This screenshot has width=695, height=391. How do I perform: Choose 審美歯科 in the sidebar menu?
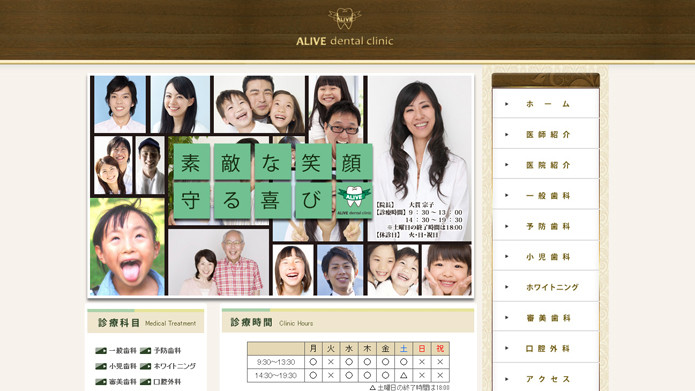tap(546, 318)
